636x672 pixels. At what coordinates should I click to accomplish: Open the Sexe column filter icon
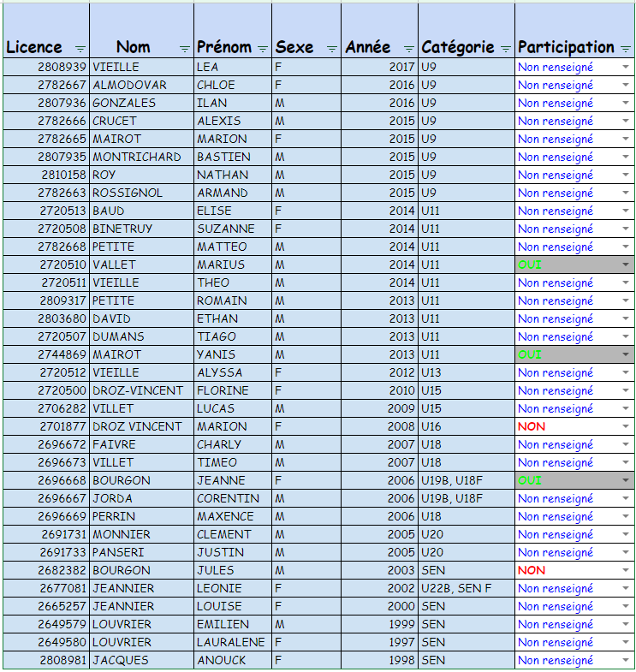click(332, 49)
